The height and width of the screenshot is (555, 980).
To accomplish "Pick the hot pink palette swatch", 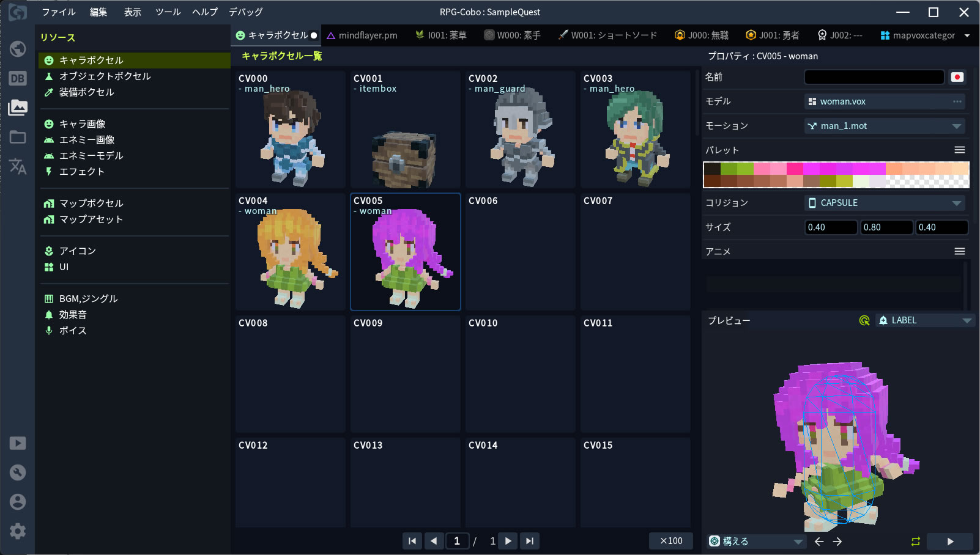I will click(x=794, y=169).
